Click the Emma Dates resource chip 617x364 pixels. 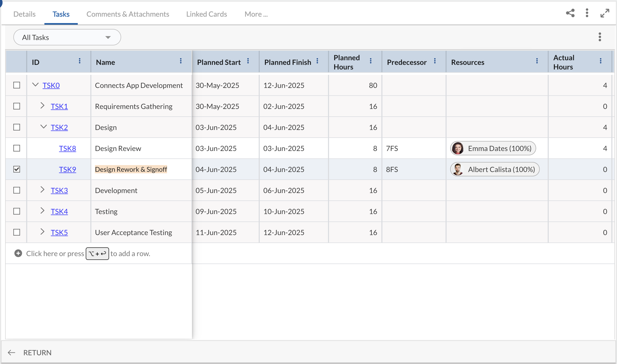[x=493, y=148]
